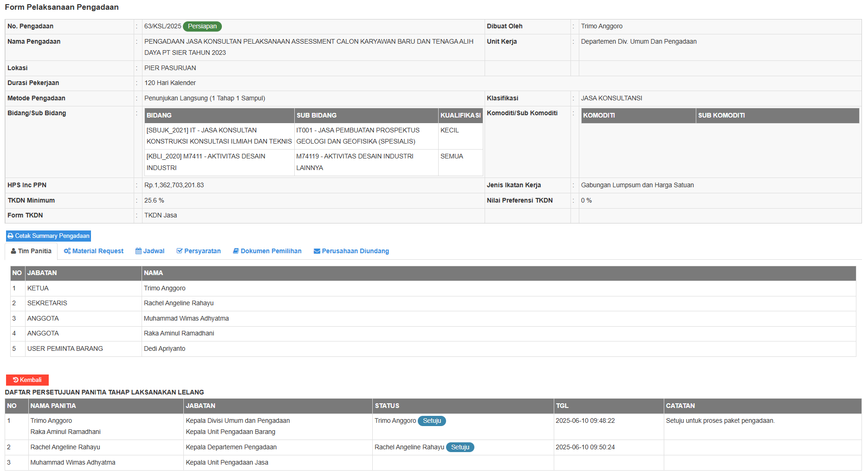Click the book icon beside Dokumen Pemilihan
This screenshot has height=473, width=868.
coord(236,251)
